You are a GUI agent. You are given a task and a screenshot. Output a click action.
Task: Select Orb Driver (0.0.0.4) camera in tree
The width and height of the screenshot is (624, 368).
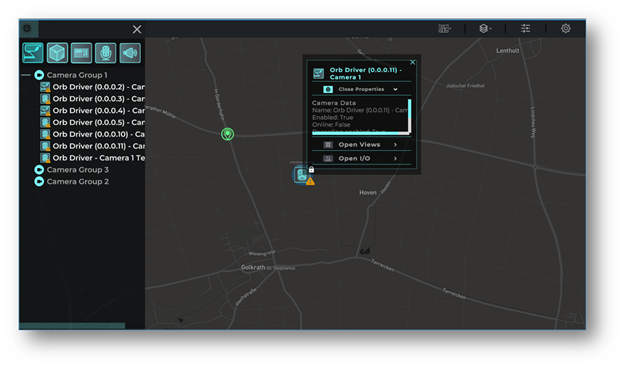[x=93, y=111]
